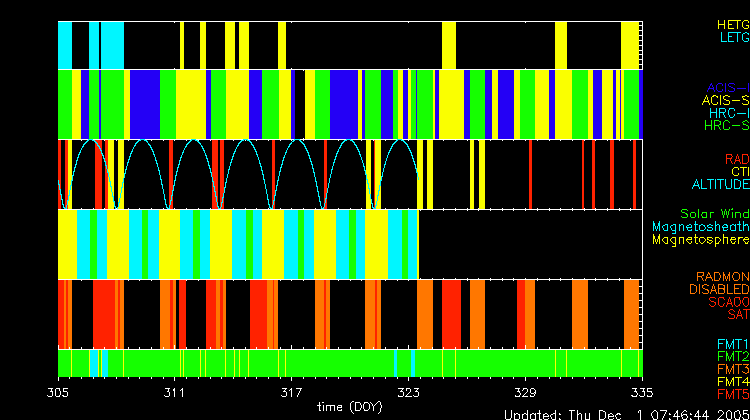The height and width of the screenshot is (420, 750).
Task: Click the time (DOY) axis title
Action: [350, 408]
